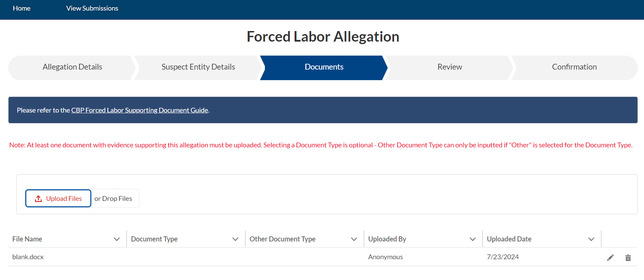
Task: Sort by the Uploaded Date column header
Action: click(509, 239)
